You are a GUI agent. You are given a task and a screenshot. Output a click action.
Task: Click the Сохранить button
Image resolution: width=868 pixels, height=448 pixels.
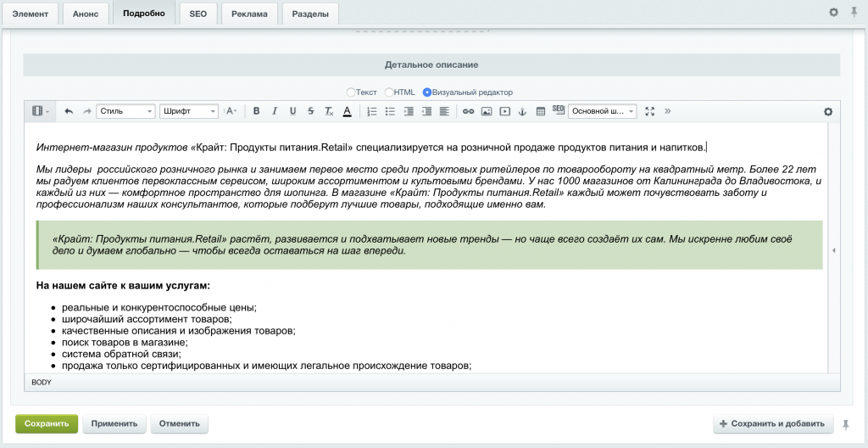tap(47, 423)
